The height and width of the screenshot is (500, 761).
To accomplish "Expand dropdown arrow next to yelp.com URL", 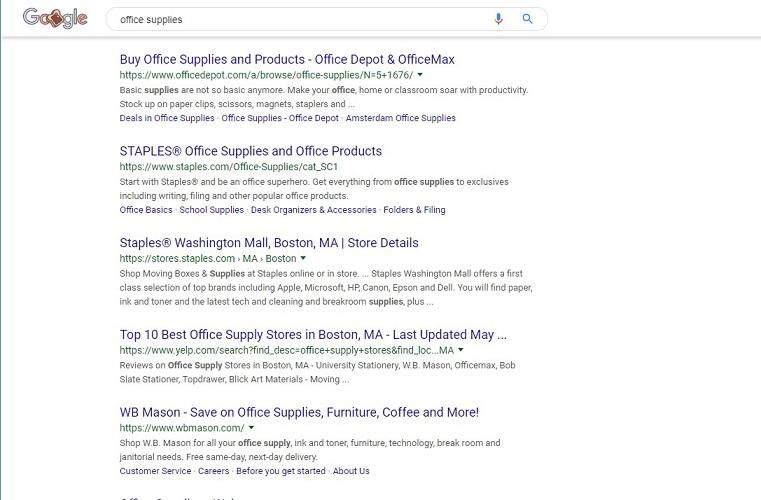I will (x=461, y=350).
